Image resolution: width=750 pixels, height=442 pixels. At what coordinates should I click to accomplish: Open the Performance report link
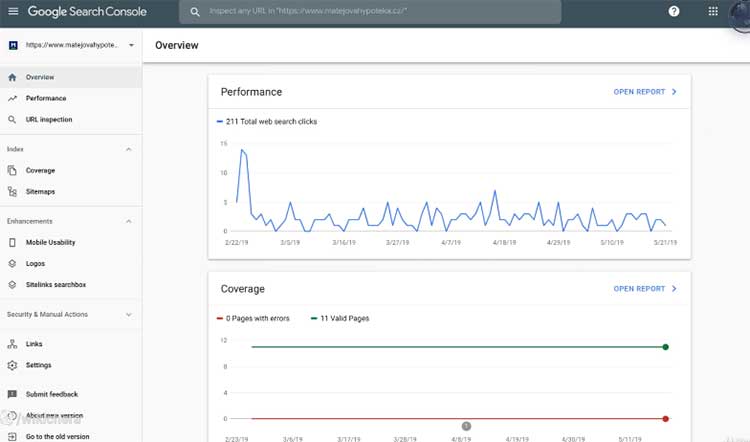pyautogui.click(x=645, y=92)
